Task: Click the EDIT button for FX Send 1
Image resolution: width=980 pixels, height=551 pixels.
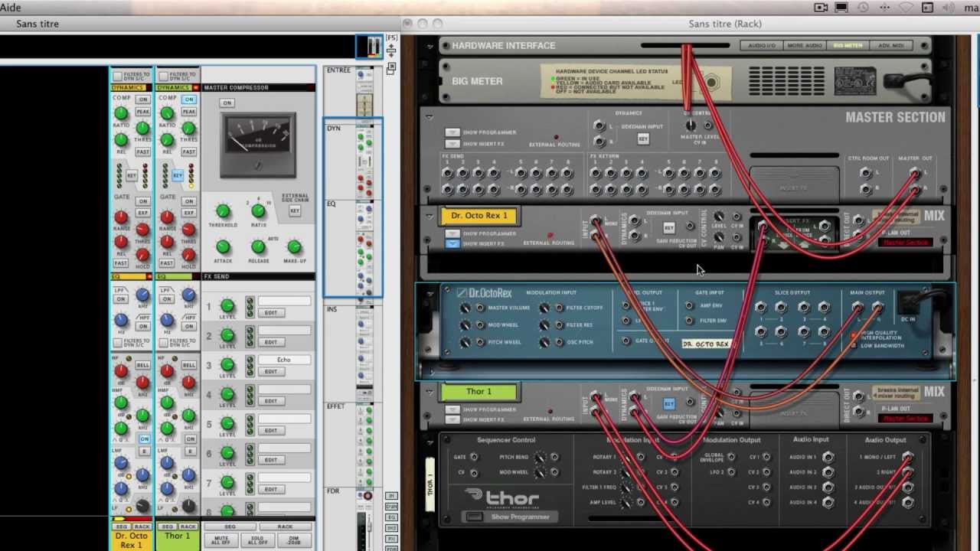Action: pyautogui.click(x=271, y=312)
